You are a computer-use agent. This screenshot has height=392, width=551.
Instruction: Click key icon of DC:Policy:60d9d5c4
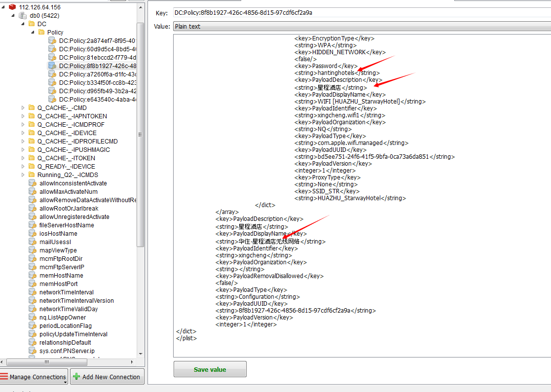52,49
